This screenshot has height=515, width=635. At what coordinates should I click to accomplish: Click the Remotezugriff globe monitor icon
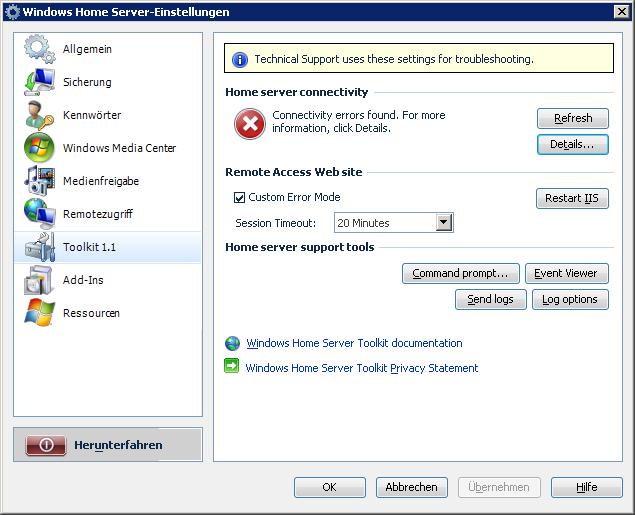tap(39, 214)
